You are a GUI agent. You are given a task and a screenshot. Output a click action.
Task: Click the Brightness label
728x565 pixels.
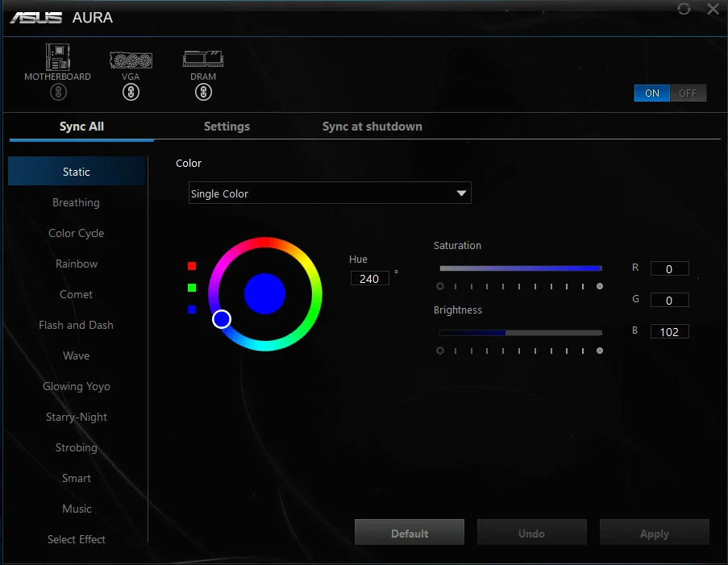(458, 310)
